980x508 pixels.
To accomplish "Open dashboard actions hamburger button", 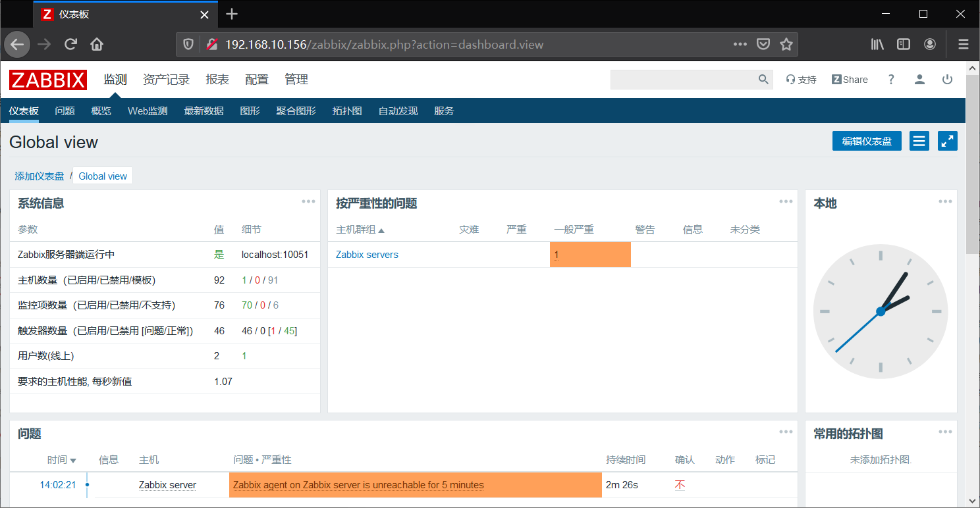I will [x=919, y=141].
